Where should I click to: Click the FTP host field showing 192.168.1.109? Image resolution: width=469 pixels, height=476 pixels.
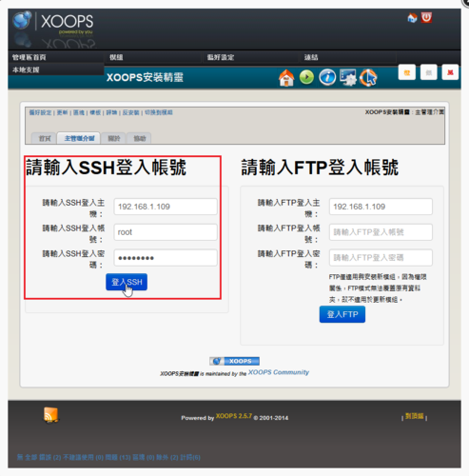click(x=381, y=207)
